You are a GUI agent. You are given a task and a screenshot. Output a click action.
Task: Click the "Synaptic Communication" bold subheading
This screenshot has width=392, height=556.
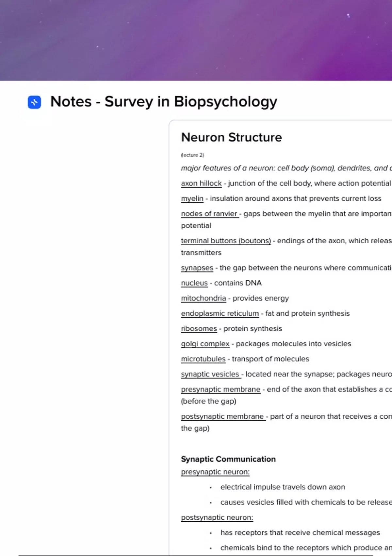[228, 459]
